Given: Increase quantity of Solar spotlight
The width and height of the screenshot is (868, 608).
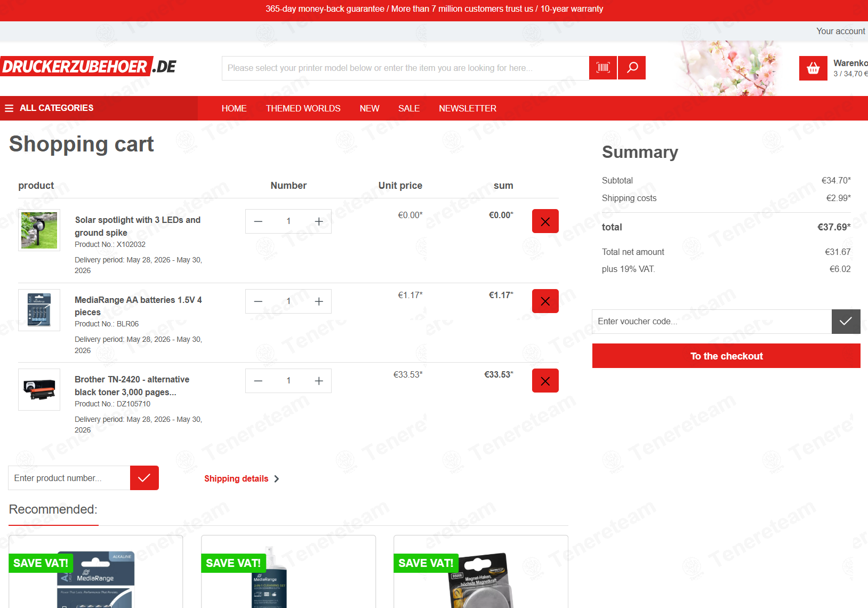Looking at the screenshot, I should 319,221.
